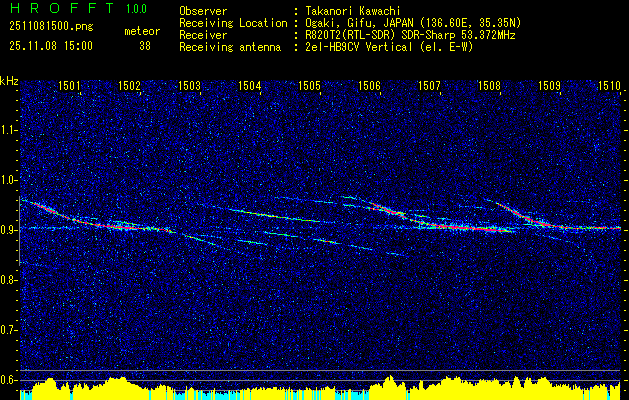Click the 0.9 kHz axis label
The image size is (629, 400).
tap(8, 230)
